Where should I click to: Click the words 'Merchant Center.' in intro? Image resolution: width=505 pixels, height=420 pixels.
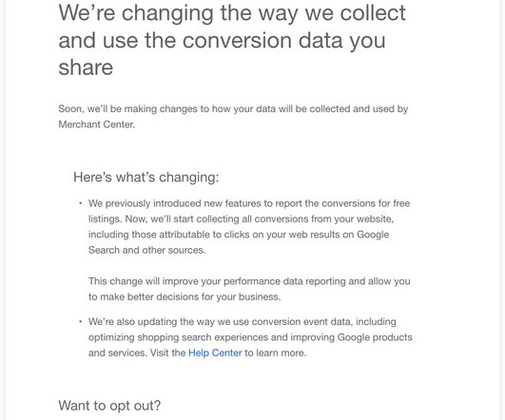pyautogui.click(x=97, y=124)
